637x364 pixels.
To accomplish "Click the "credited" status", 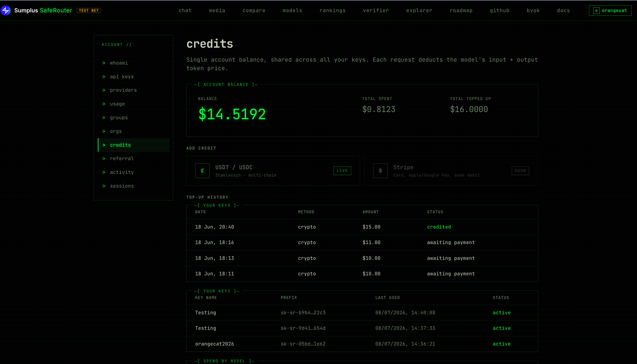I will click(x=439, y=227).
